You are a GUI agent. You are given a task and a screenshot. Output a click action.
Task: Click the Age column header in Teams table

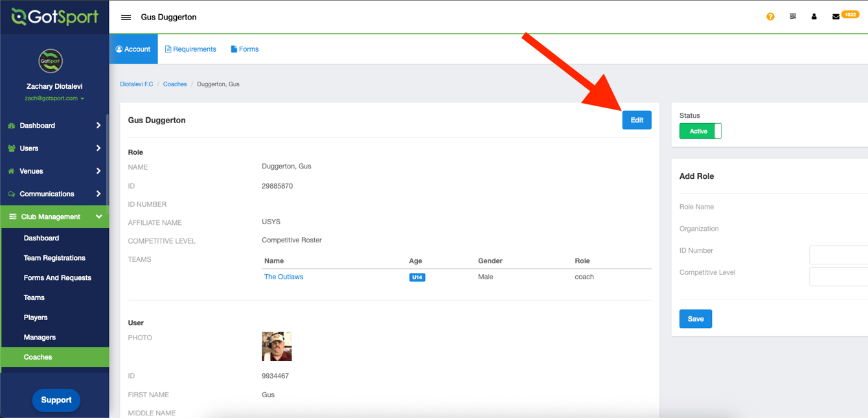click(416, 261)
